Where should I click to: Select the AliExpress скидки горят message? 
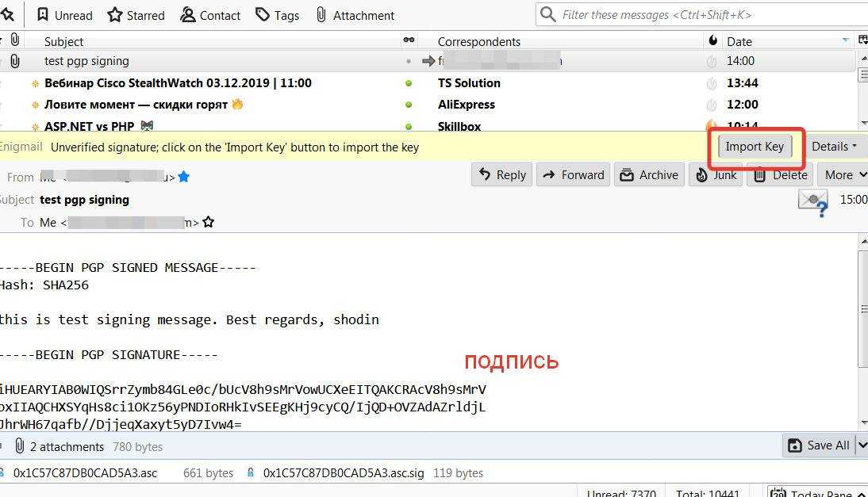(144, 105)
